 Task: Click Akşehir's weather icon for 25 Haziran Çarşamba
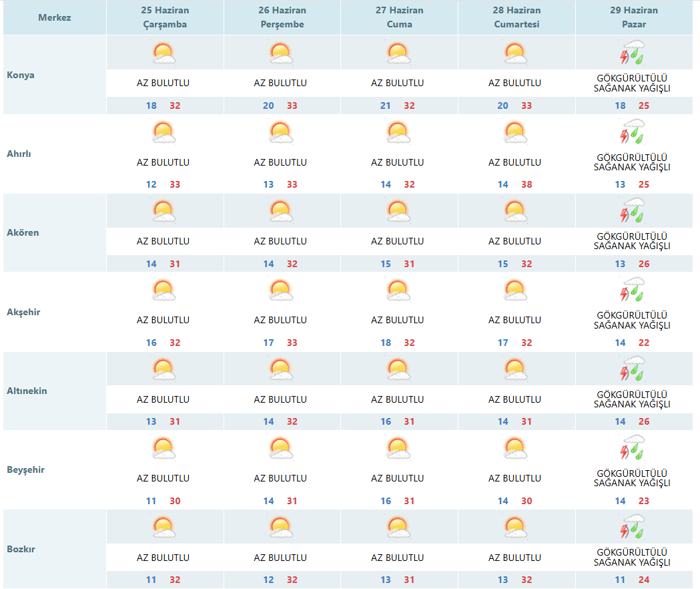[164, 290]
